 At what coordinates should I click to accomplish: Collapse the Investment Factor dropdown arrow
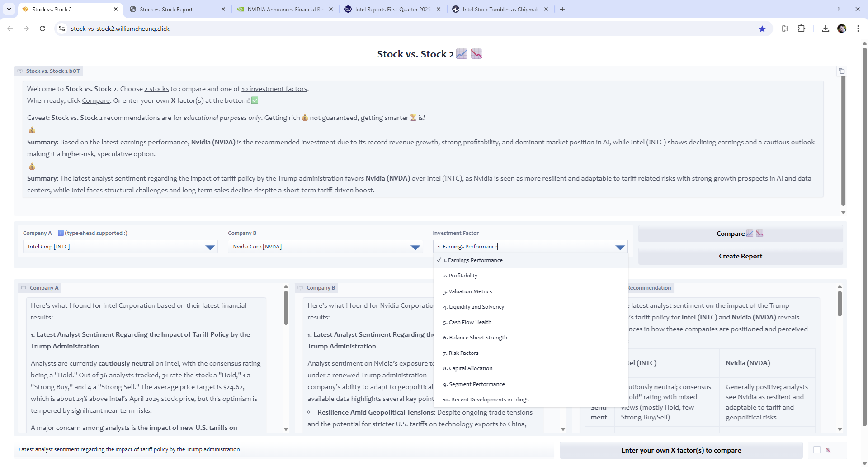click(620, 247)
